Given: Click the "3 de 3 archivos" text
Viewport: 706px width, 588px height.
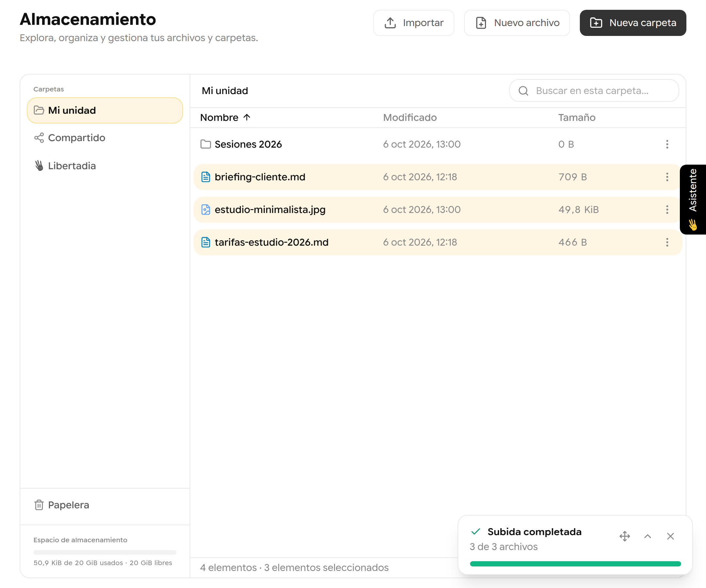Looking at the screenshot, I should tap(504, 547).
